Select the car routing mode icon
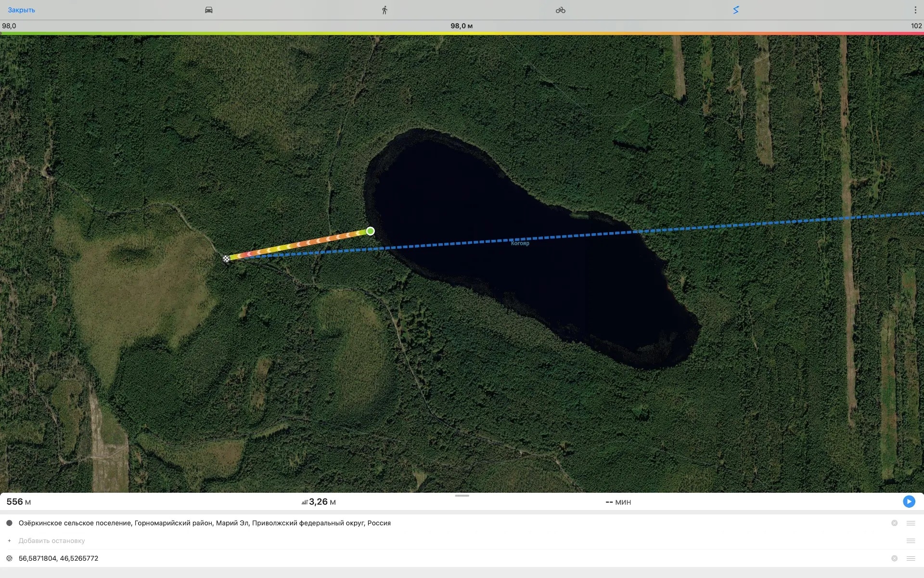Screen dimensions: 924x578 click(x=208, y=10)
